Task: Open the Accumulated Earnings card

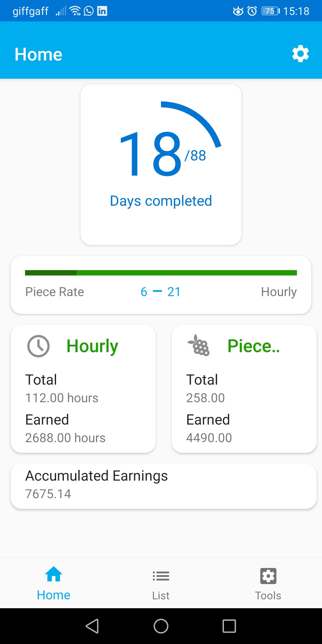Action: click(163, 486)
